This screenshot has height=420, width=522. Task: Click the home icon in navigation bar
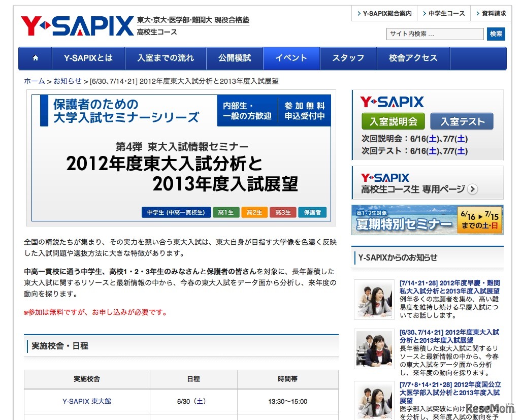pos(36,58)
